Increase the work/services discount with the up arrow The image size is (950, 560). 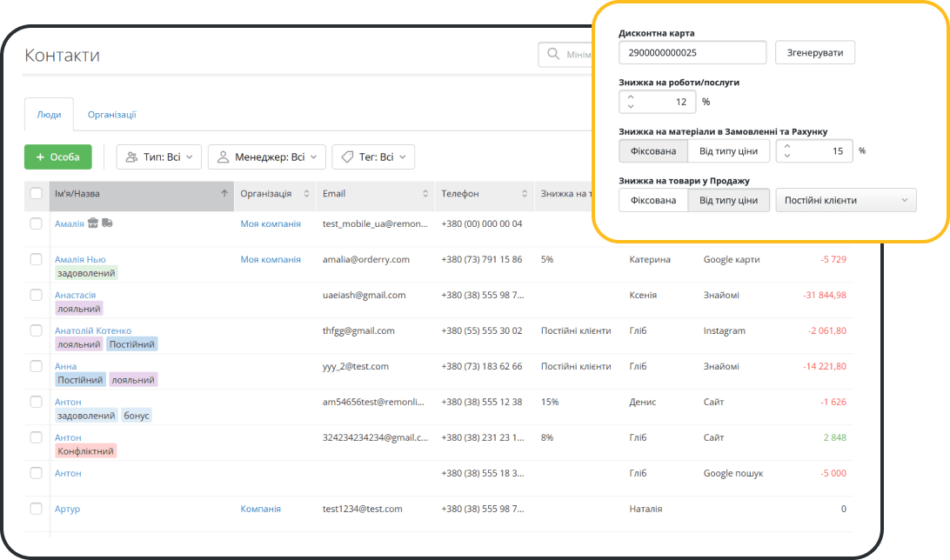(x=631, y=97)
